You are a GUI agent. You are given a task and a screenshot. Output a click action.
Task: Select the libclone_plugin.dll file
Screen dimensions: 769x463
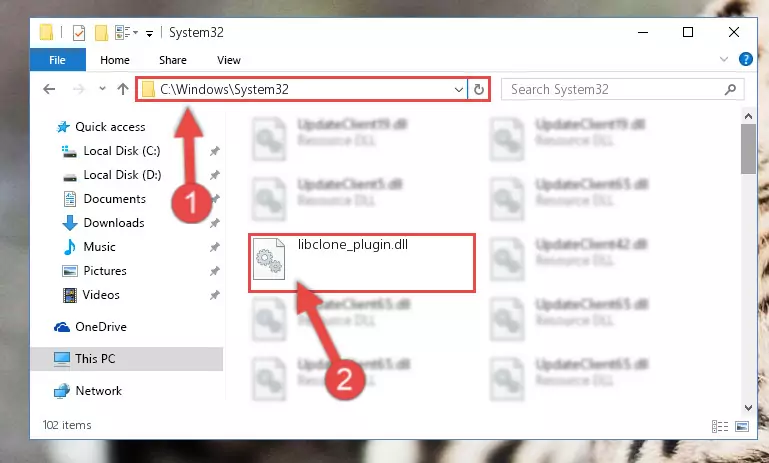[x=362, y=263]
